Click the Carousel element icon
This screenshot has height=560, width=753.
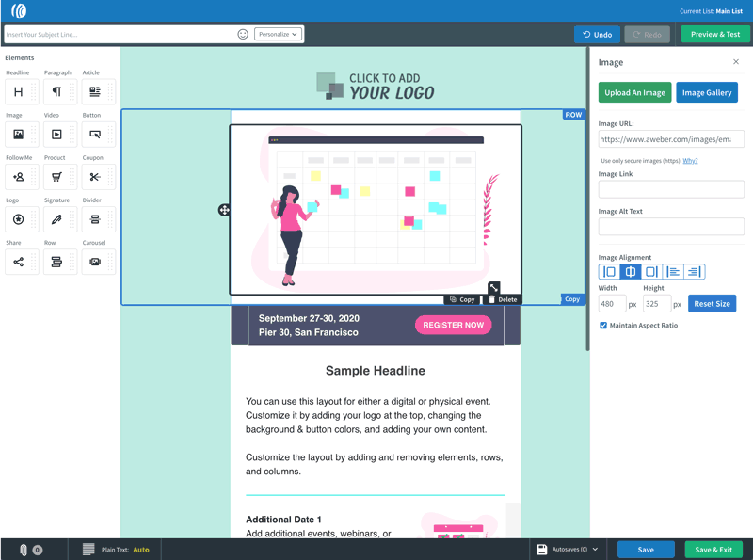point(95,262)
